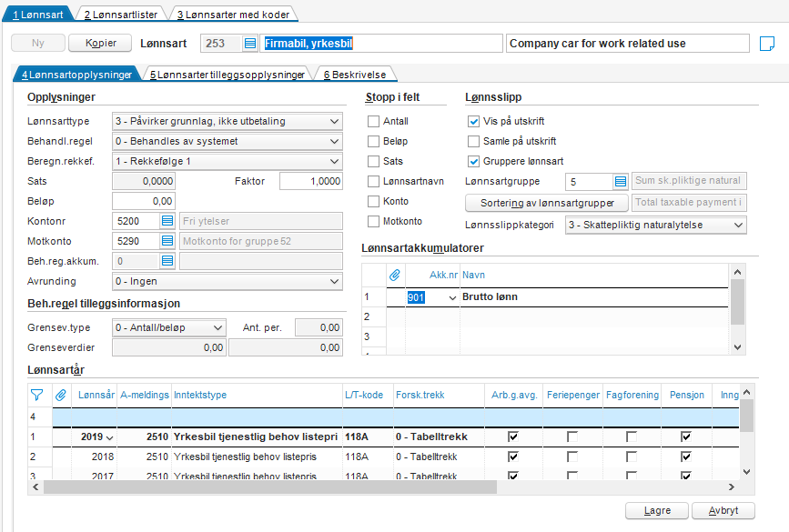Click the Lagre button
The height and width of the screenshot is (532, 789).
(657, 511)
